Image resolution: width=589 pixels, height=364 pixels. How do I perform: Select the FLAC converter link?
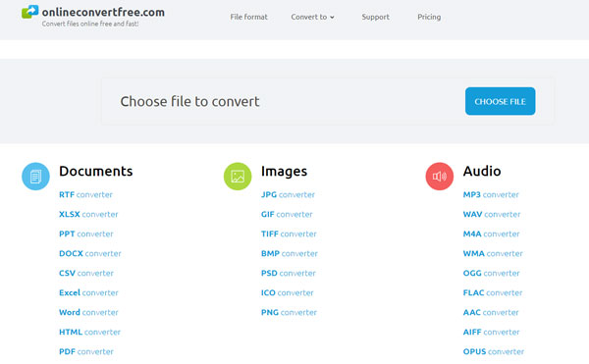coord(493,292)
